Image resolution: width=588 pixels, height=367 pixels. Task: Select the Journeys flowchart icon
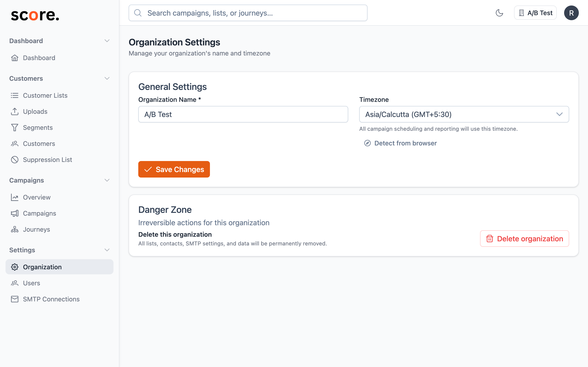[x=14, y=229]
